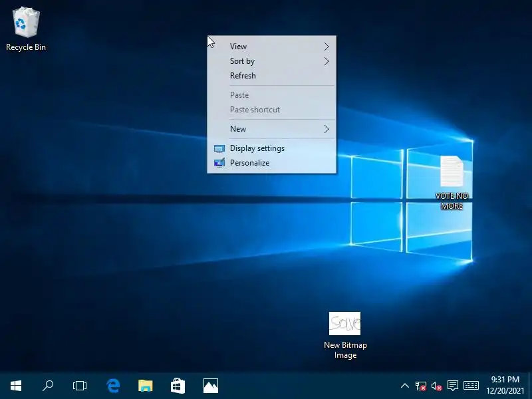
Task: Open Display settings from context menu
Action: click(x=272, y=148)
